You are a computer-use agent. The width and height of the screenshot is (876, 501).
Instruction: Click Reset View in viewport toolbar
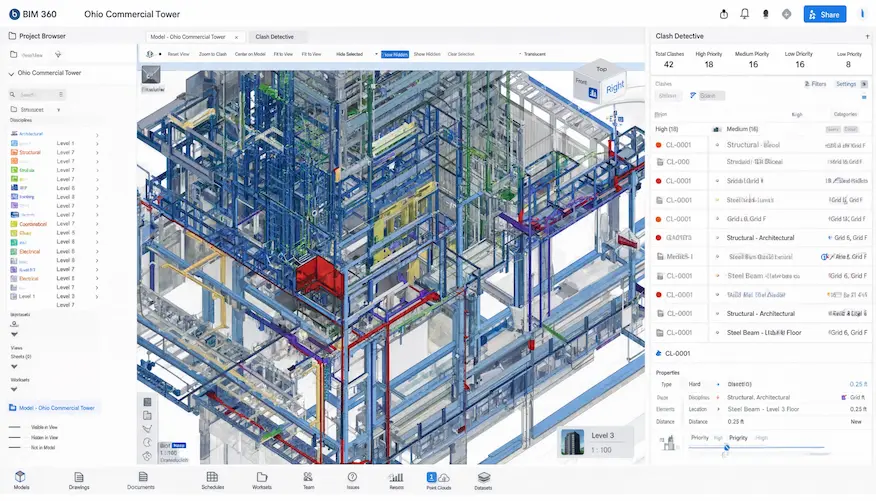(178, 54)
